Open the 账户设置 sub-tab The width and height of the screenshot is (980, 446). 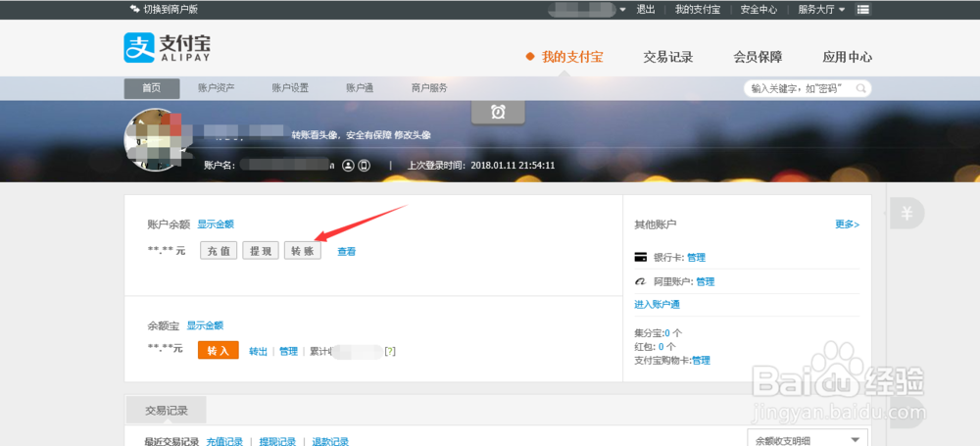pyautogui.click(x=290, y=88)
